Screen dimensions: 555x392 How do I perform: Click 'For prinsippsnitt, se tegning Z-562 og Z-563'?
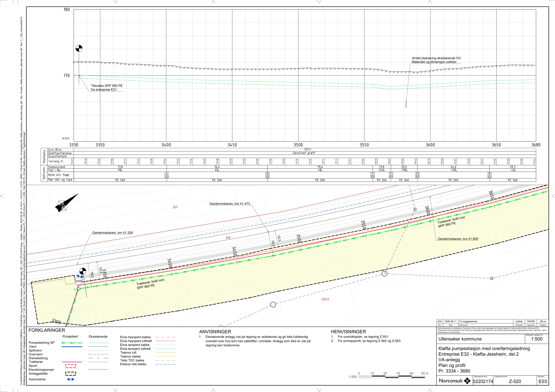tap(369, 341)
